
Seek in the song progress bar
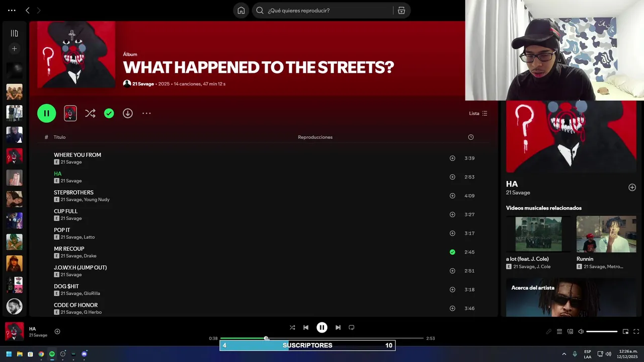pyautogui.click(x=322, y=338)
